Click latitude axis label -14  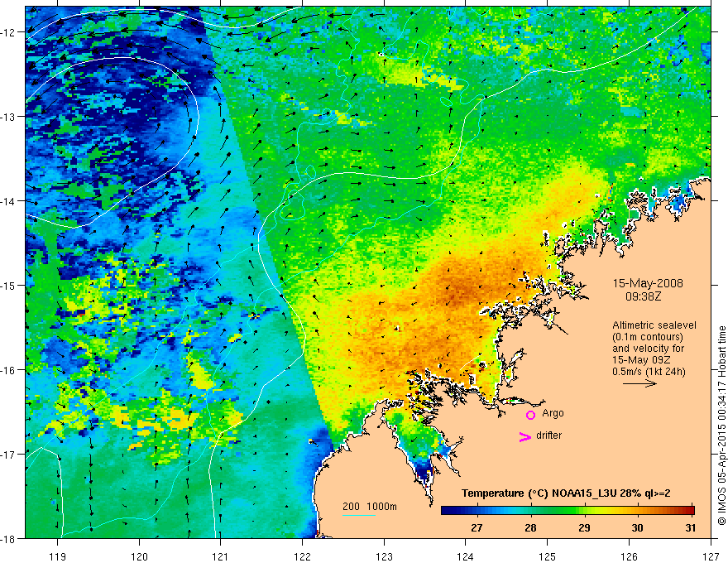coord(9,201)
